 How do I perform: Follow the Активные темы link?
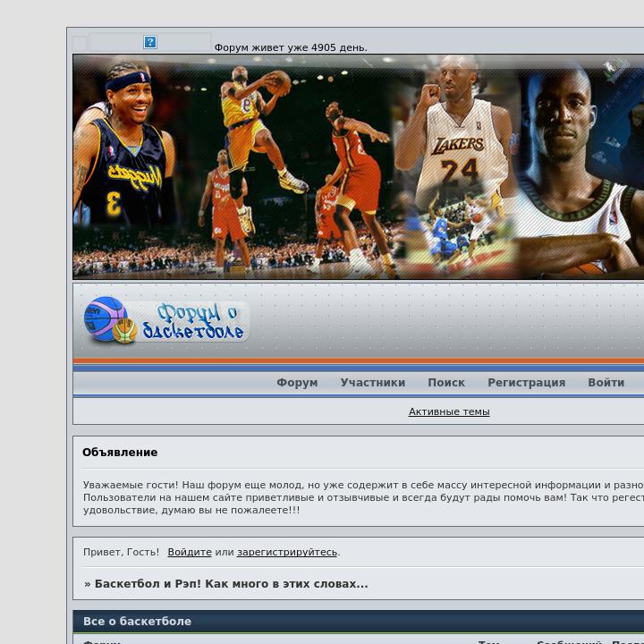tap(449, 411)
